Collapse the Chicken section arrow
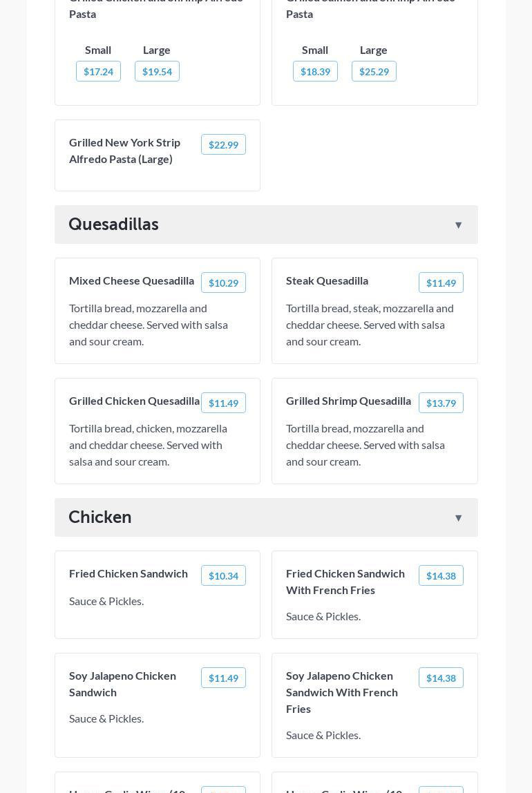The height and width of the screenshot is (793, 532). coord(458,518)
